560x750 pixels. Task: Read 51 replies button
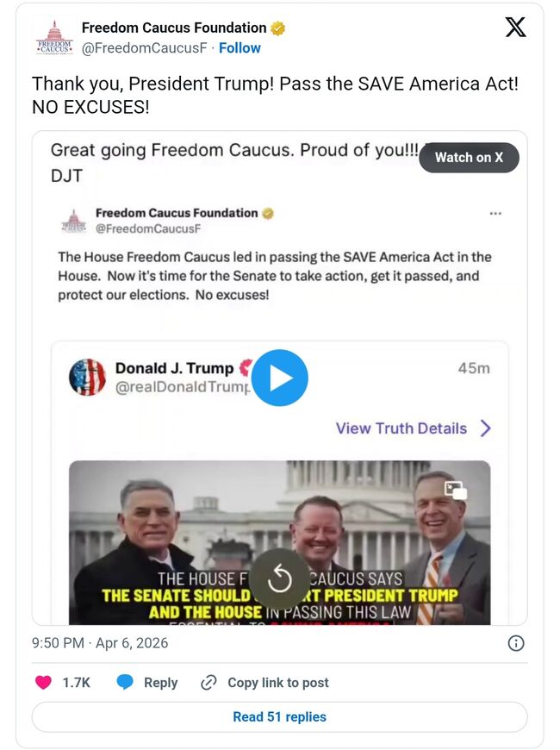(280, 717)
